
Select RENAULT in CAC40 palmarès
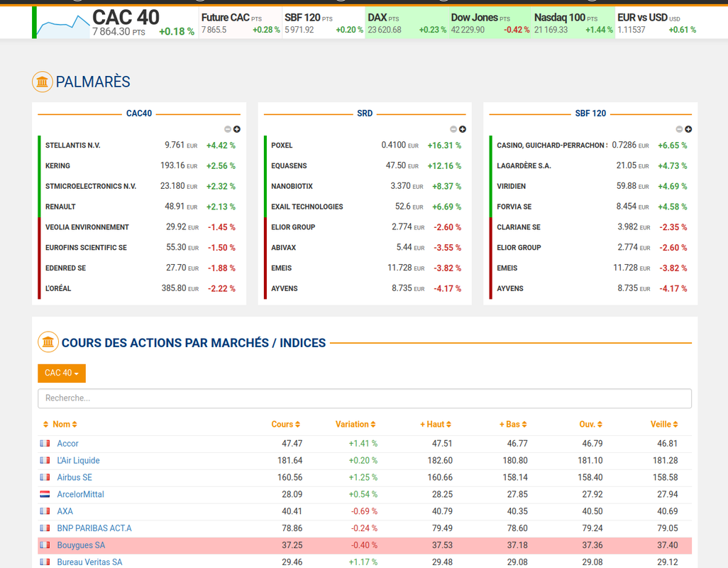tap(60, 207)
